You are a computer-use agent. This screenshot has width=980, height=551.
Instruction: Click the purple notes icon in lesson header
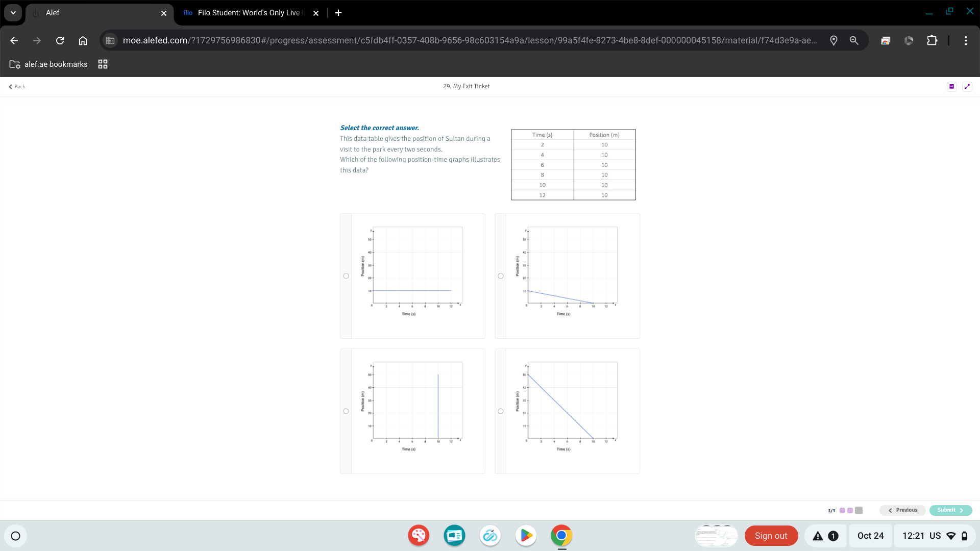click(x=951, y=87)
